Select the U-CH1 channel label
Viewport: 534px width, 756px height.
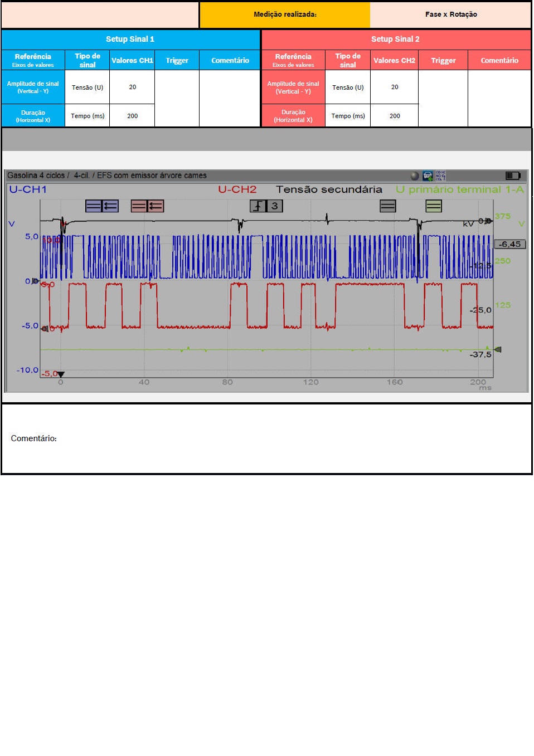(x=28, y=189)
